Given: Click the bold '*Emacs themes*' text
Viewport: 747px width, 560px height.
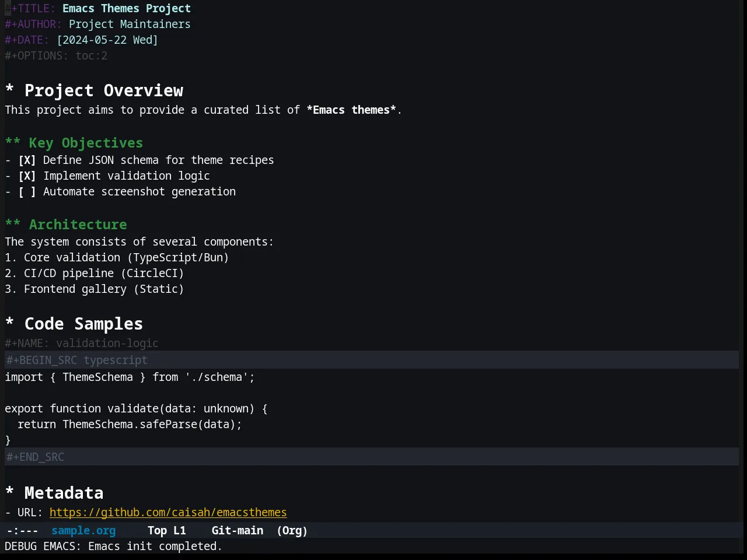Looking at the screenshot, I should pyautogui.click(x=351, y=110).
